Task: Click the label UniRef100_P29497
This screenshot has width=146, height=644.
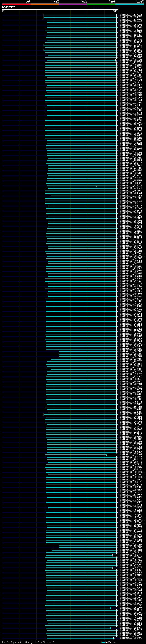Action: (131, 271)
